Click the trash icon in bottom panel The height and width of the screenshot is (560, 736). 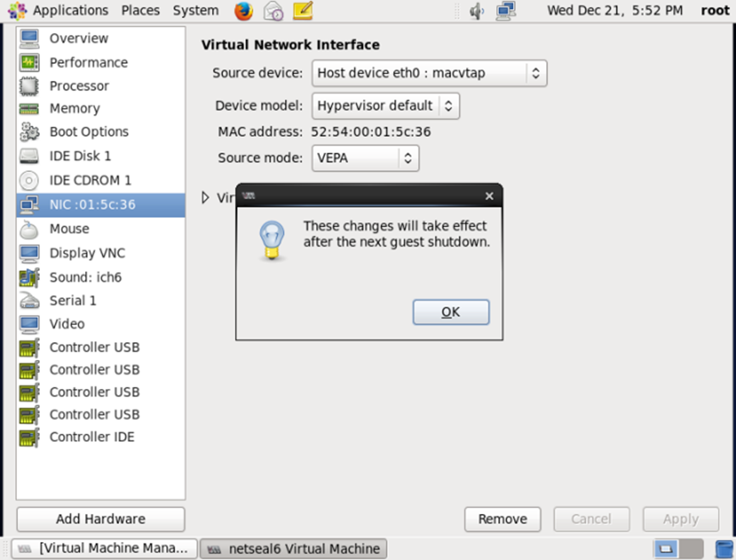click(x=723, y=549)
